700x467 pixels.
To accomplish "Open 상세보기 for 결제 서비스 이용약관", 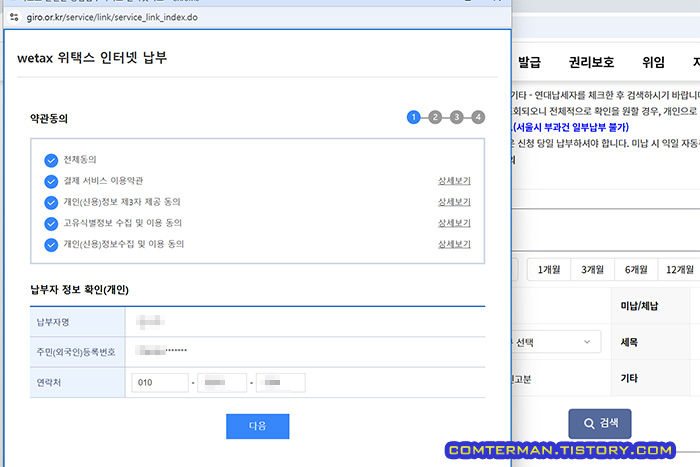I will pyautogui.click(x=454, y=181).
